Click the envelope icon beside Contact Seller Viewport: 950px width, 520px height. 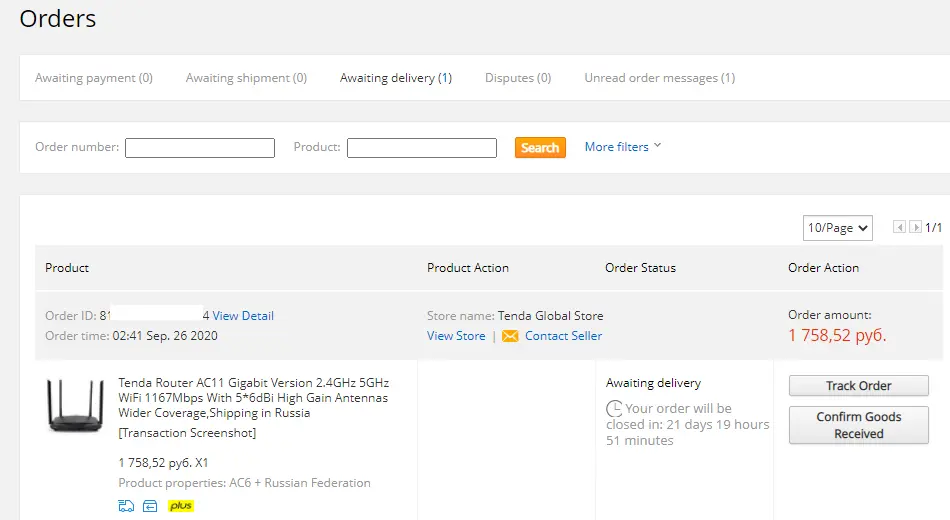click(x=510, y=336)
